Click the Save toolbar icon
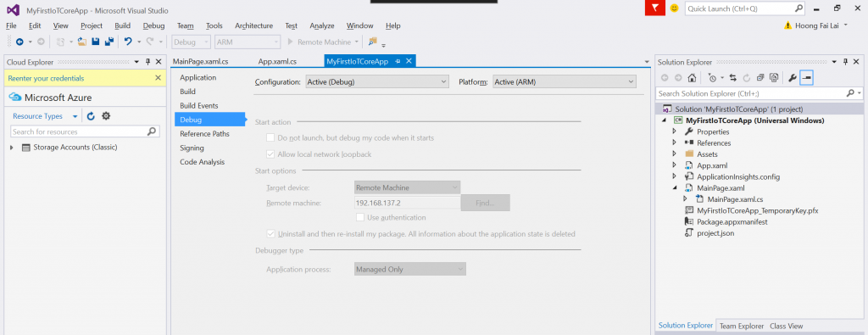Image resolution: width=868 pixels, height=335 pixels. tap(95, 42)
